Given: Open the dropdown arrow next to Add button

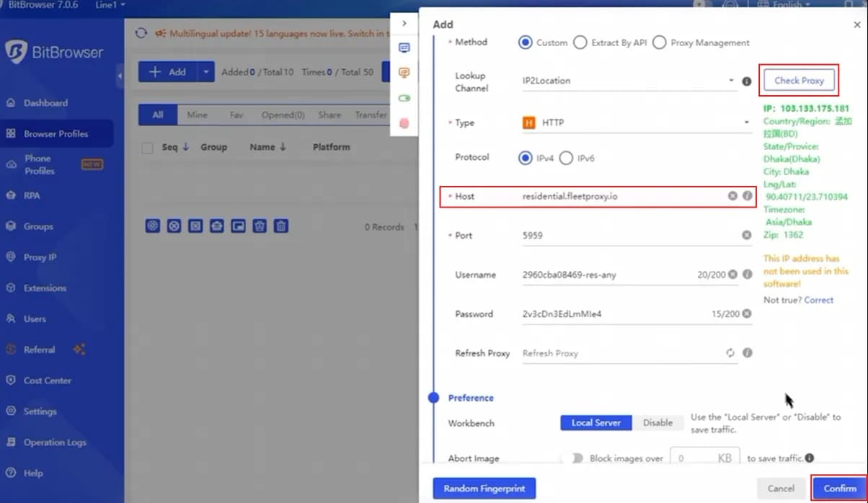Looking at the screenshot, I should pos(205,72).
